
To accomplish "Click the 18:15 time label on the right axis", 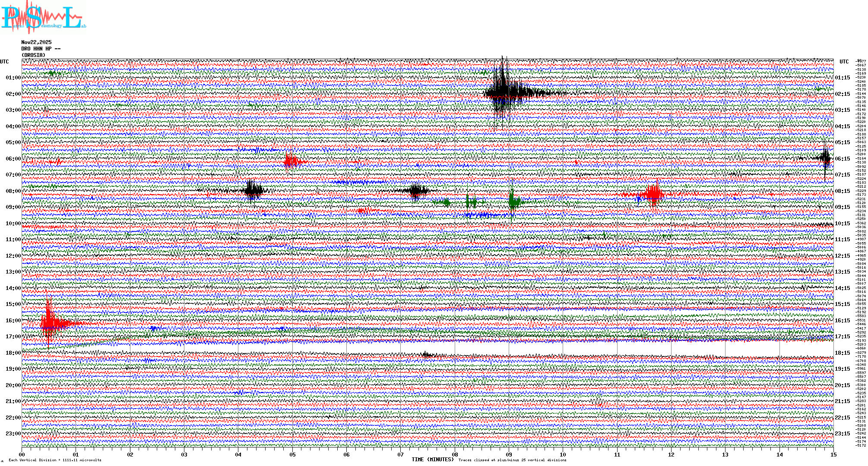I will [x=842, y=353].
